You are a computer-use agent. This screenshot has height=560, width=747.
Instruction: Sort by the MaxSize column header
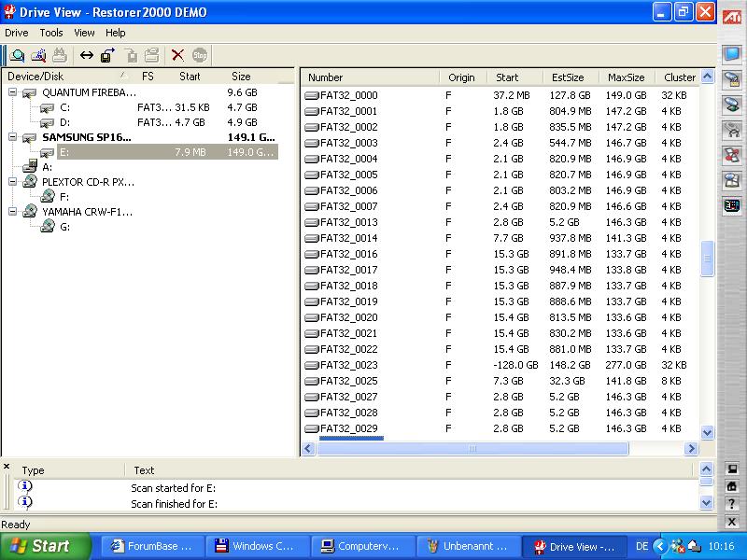627,77
